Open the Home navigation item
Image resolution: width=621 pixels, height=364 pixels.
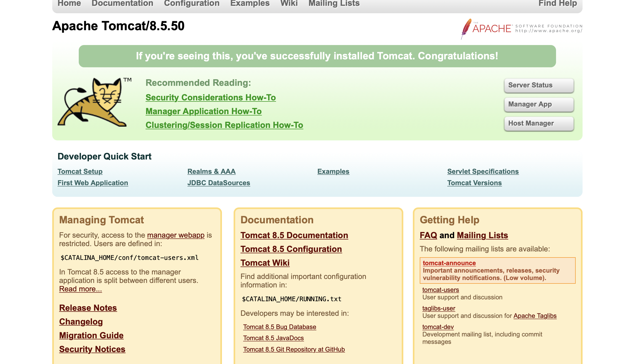69,3
